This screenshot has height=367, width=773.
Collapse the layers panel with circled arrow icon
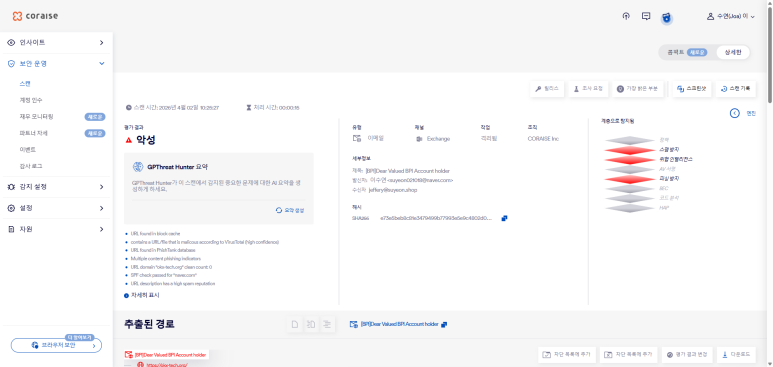click(735, 113)
